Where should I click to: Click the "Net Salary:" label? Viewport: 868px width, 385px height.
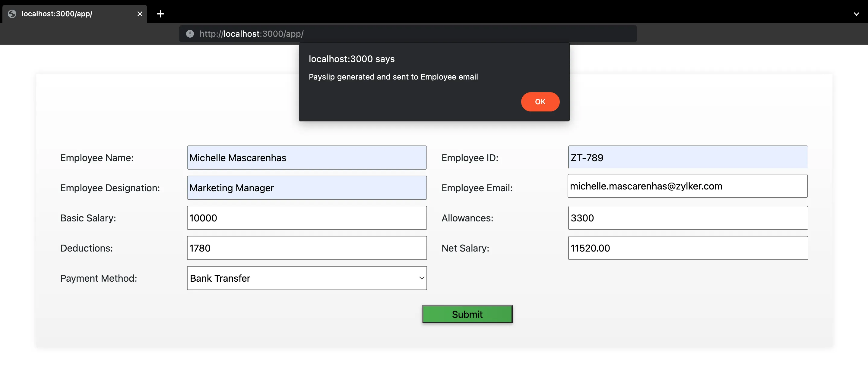point(465,248)
